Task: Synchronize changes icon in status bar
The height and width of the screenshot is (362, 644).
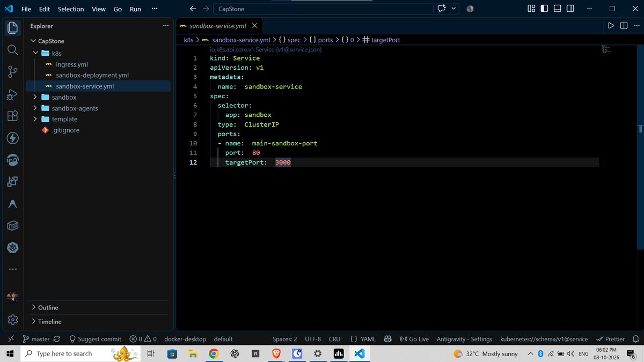Action: click(x=57, y=339)
